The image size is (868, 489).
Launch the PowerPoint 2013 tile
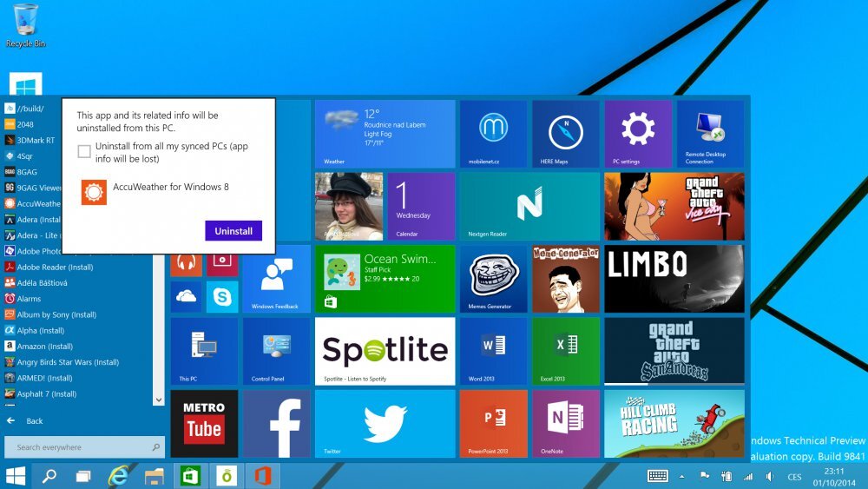493,424
